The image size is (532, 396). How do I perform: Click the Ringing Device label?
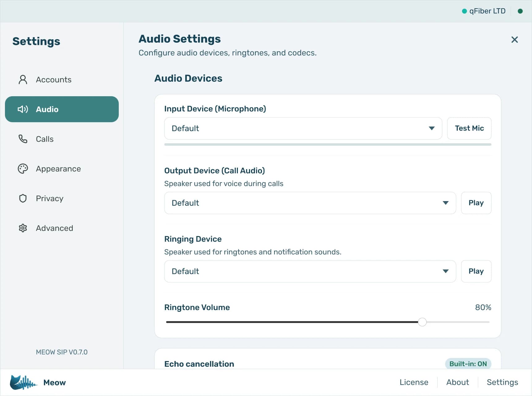pos(193,239)
